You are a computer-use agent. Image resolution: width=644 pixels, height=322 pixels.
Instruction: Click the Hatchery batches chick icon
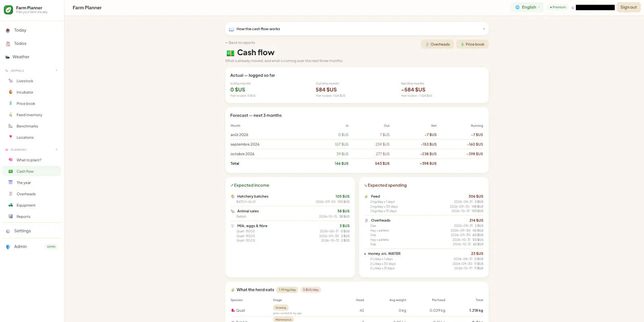coord(233,197)
